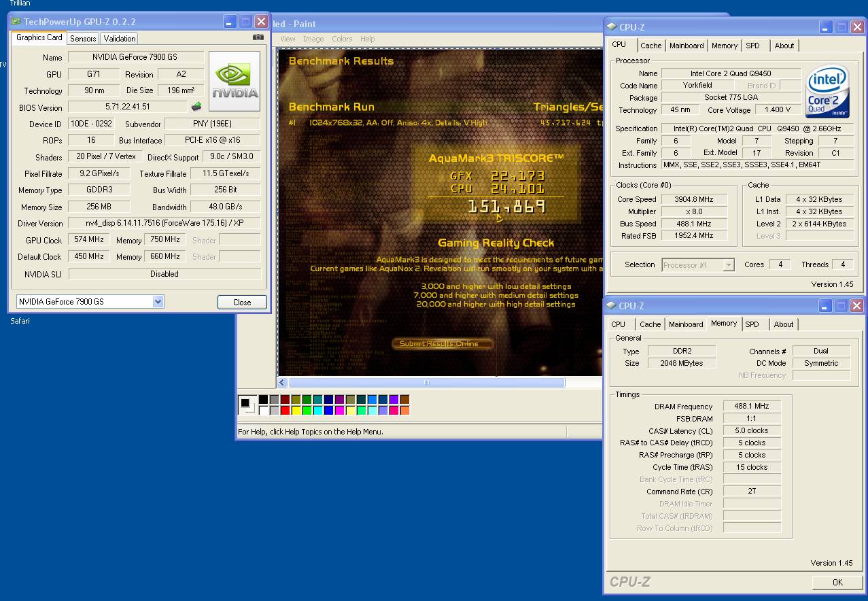
Task: Open the Help menu in Paint
Action: click(368, 39)
